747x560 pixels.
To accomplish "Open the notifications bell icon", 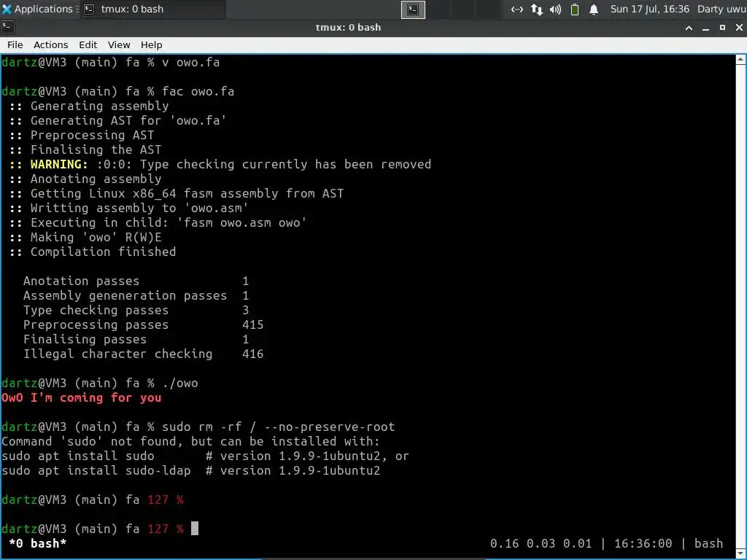I will point(594,9).
